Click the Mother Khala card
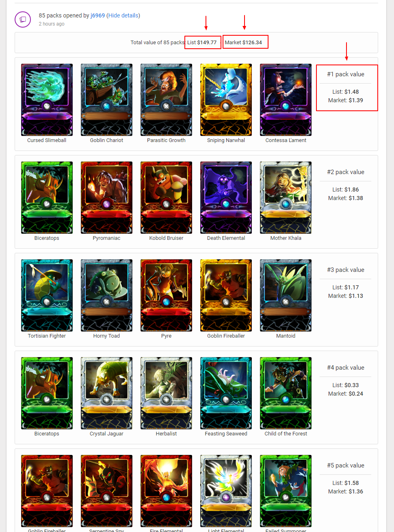This screenshot has width=394, height=532. (x=286, y=198)
